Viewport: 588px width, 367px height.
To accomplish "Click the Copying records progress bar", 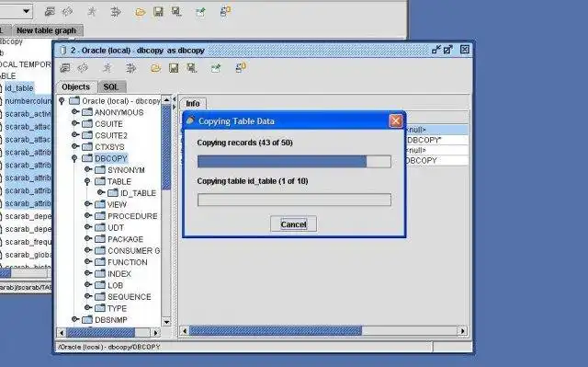I will click(294, 162).
